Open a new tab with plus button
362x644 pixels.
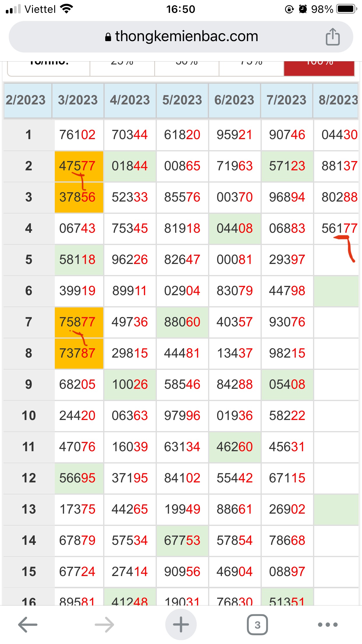tap(181, 624)
